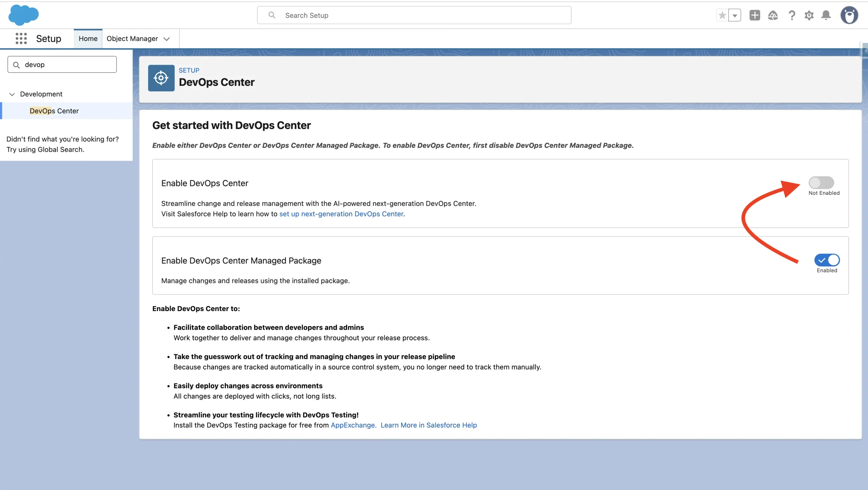This screenshot has width=868, height=490.
Task: Click the magnifier in Search Setup bar
Action: (x=272, y=15)
